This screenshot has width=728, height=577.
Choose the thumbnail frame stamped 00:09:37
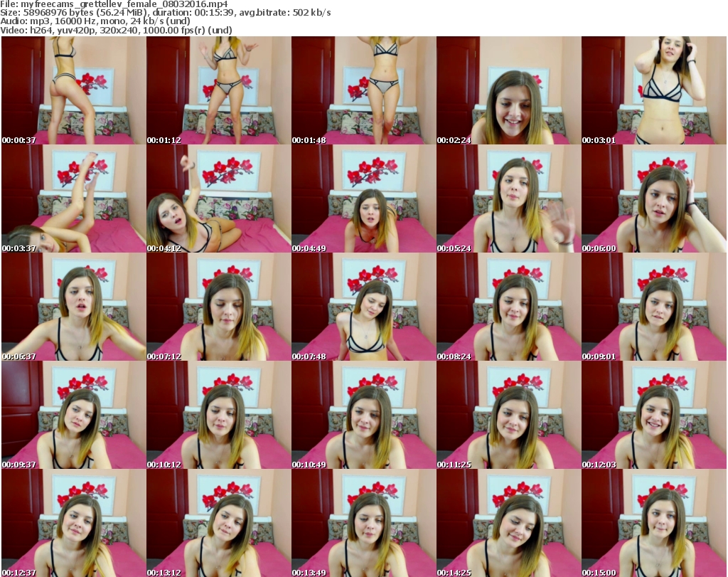(x=74, y=415)
